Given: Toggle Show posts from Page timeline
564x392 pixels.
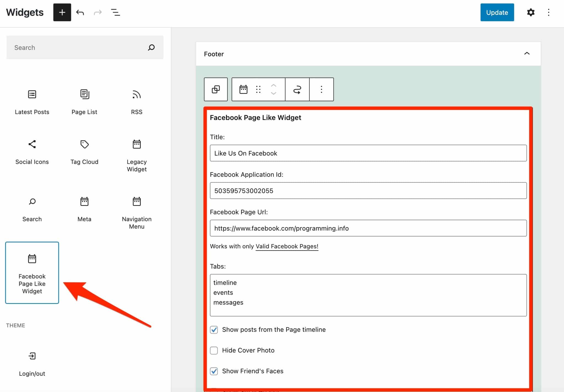Looking at the screenshot, I should pyautogui.click(x=214, y=330).
